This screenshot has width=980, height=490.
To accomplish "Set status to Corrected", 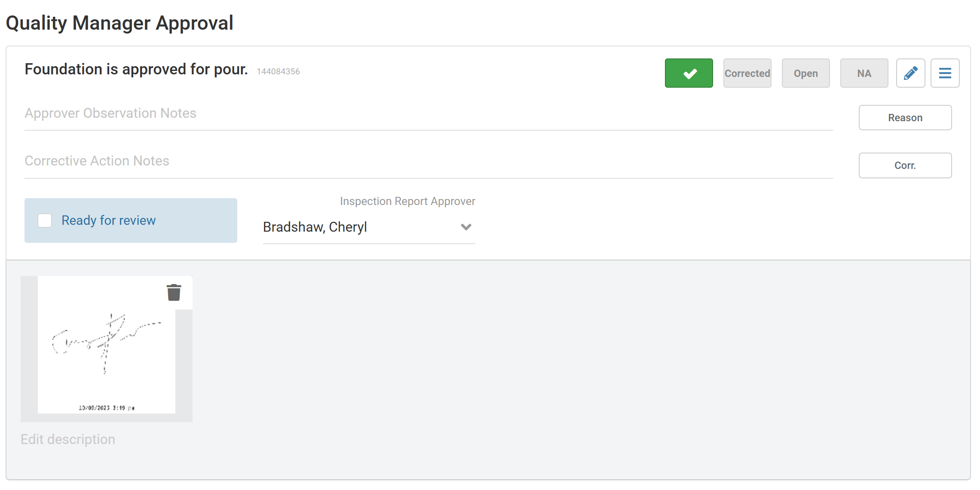I will point(747,73).
